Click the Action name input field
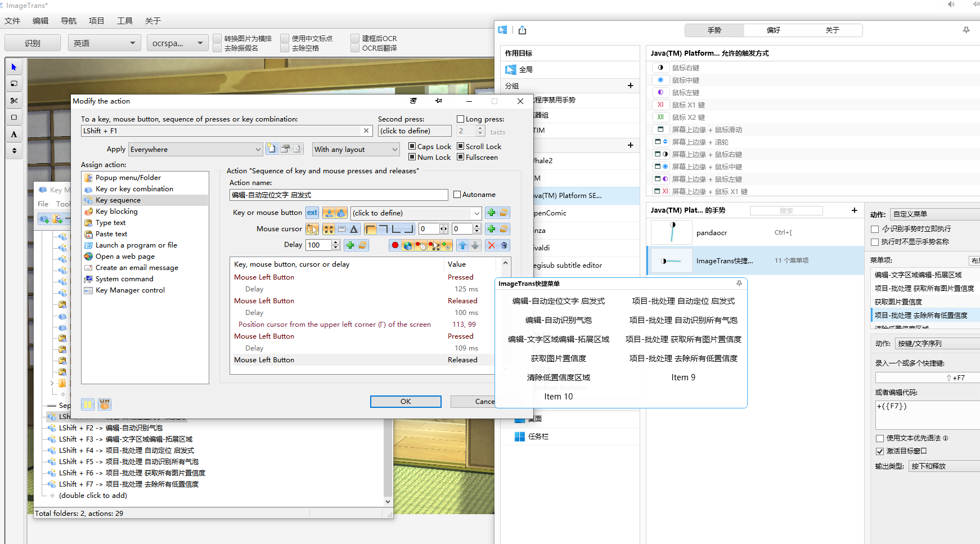This screenshot has height=544, width=980. (339, 195)
